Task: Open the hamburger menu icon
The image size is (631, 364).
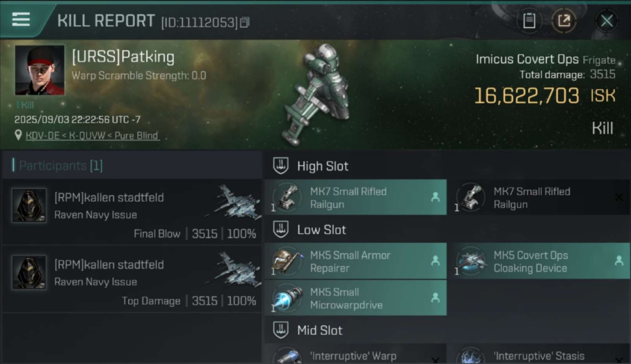Action: 21,19
